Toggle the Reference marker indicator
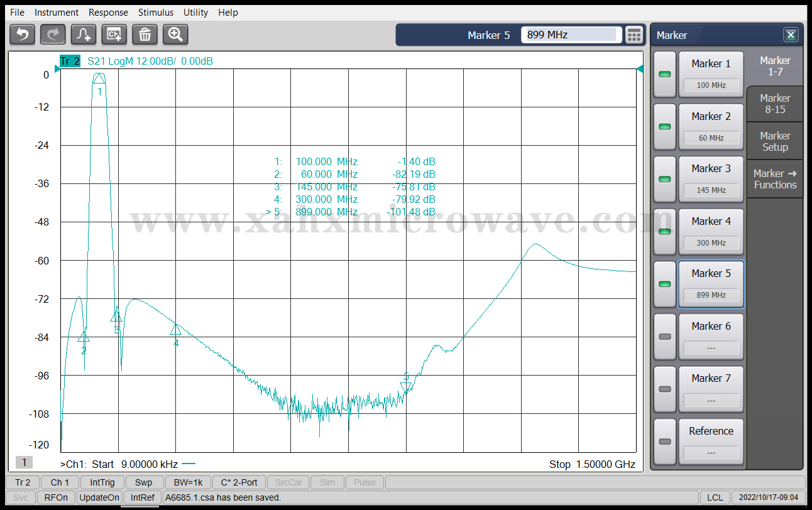 click(x=664, y=442)
